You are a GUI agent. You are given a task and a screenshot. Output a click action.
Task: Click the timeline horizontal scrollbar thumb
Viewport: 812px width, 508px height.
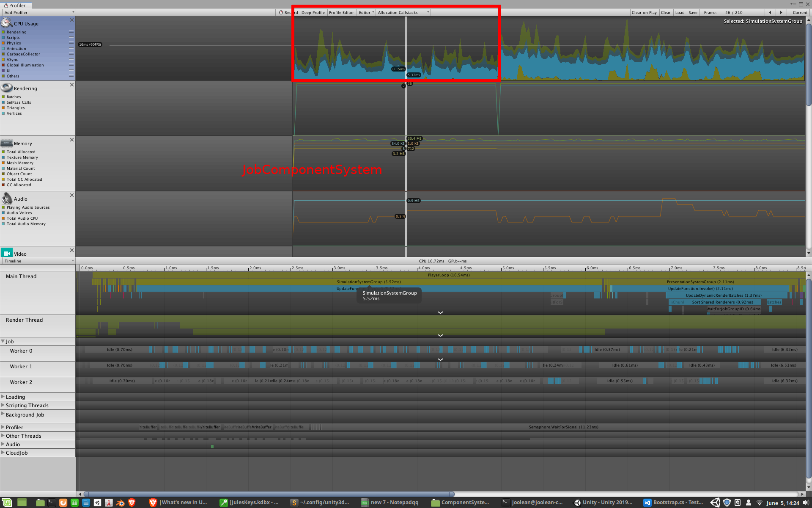[269, 494]
